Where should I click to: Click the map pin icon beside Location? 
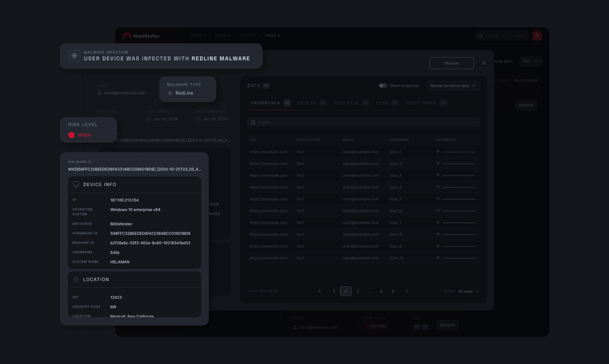[76, 279]
